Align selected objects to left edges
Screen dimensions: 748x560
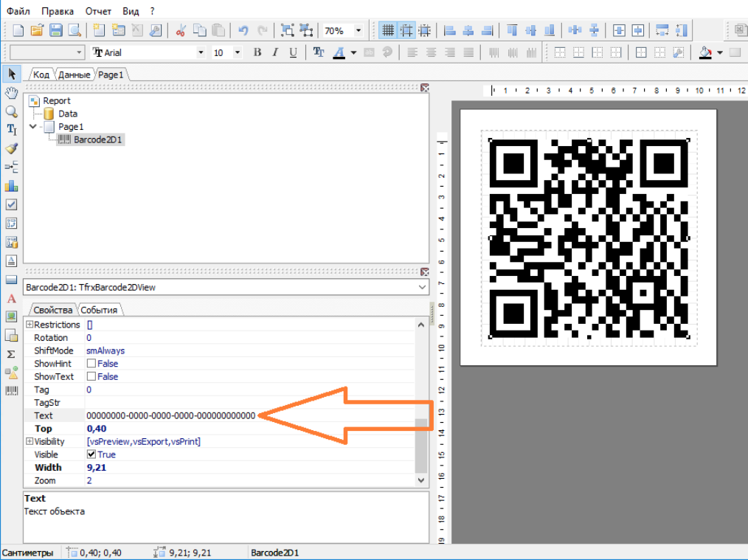click(x=449, y=30)
